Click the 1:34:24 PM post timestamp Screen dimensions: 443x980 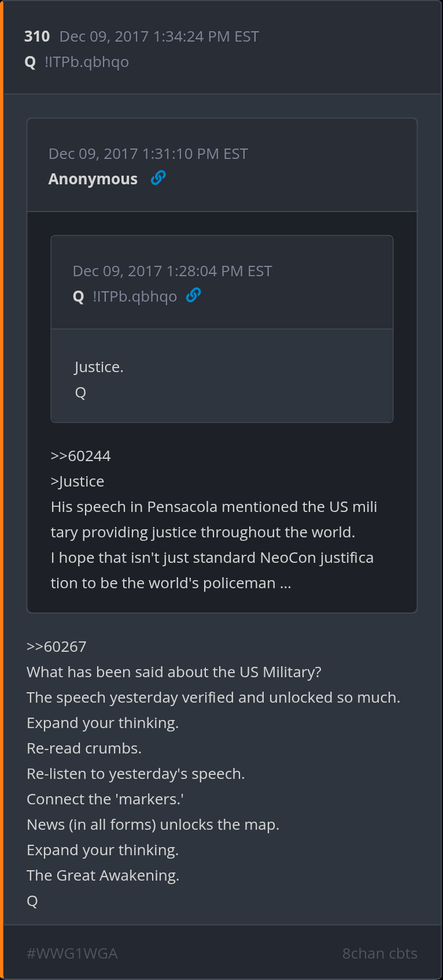(159, 36)
